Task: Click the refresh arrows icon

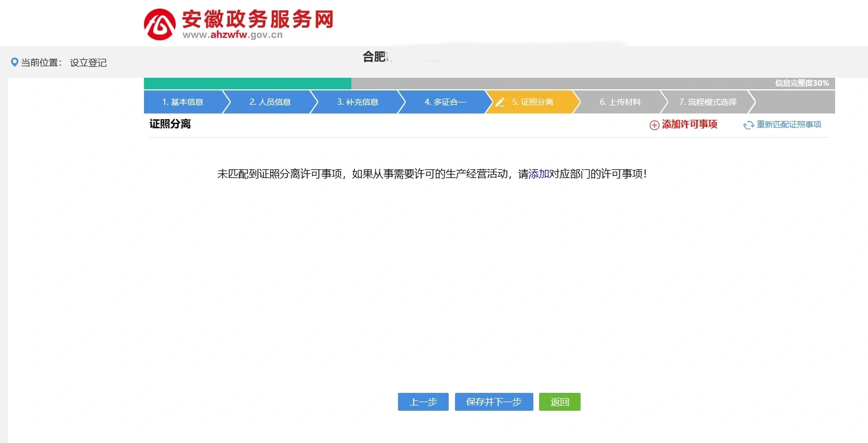Action: coord(748,125)
